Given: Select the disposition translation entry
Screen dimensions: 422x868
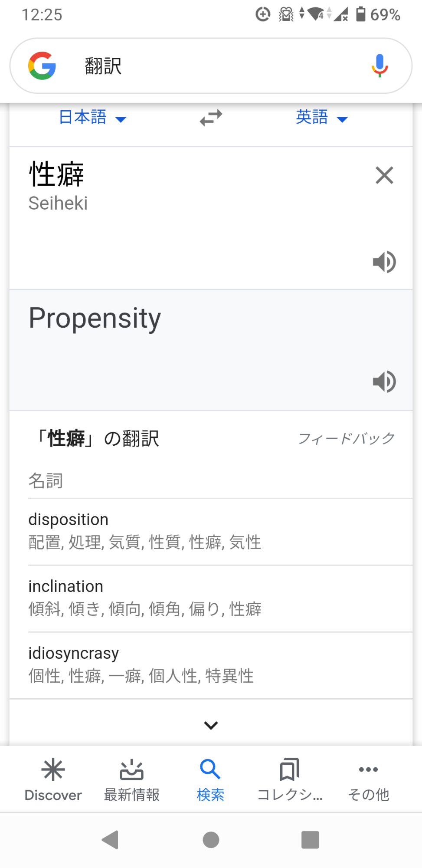Looking at the screenshot, I should pos(211,531).
